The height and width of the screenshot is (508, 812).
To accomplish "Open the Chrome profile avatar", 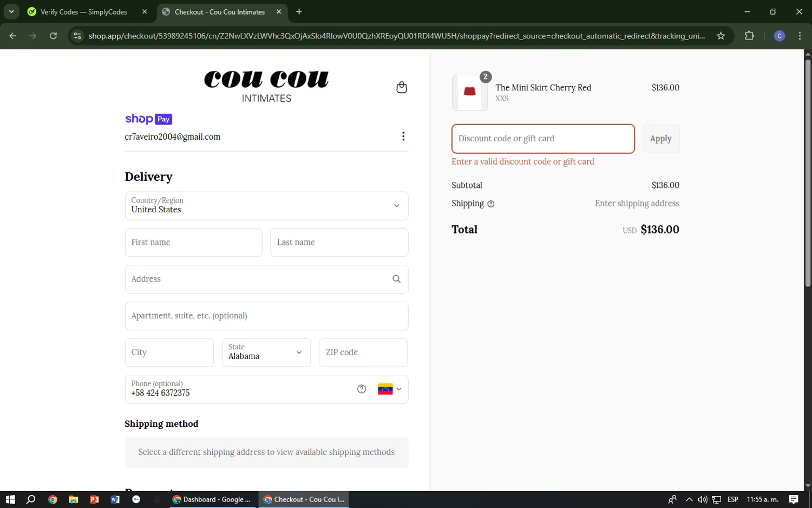I will [x=780, y=36].
